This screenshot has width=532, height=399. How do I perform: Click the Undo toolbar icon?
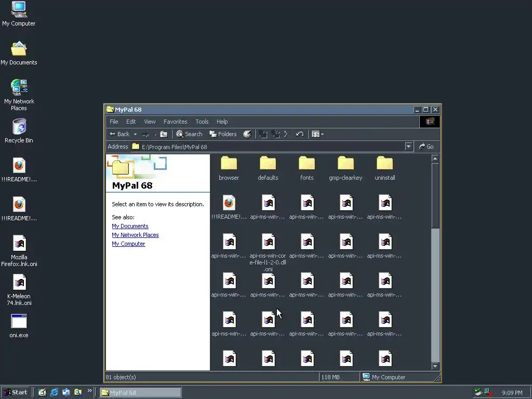coord(300,134)
